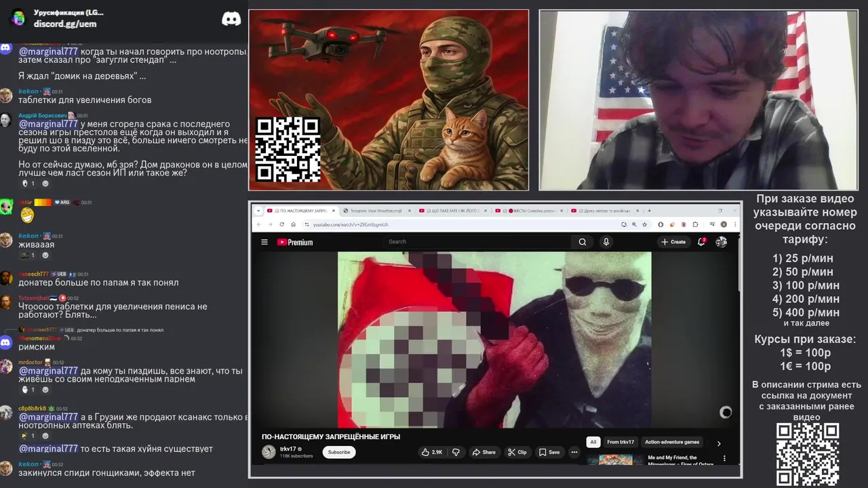Click the Discord logo in the chat header

231,19
